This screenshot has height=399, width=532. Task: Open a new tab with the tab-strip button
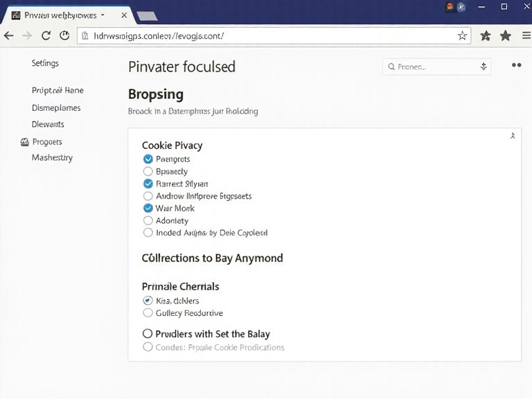(x=147, y=16)
